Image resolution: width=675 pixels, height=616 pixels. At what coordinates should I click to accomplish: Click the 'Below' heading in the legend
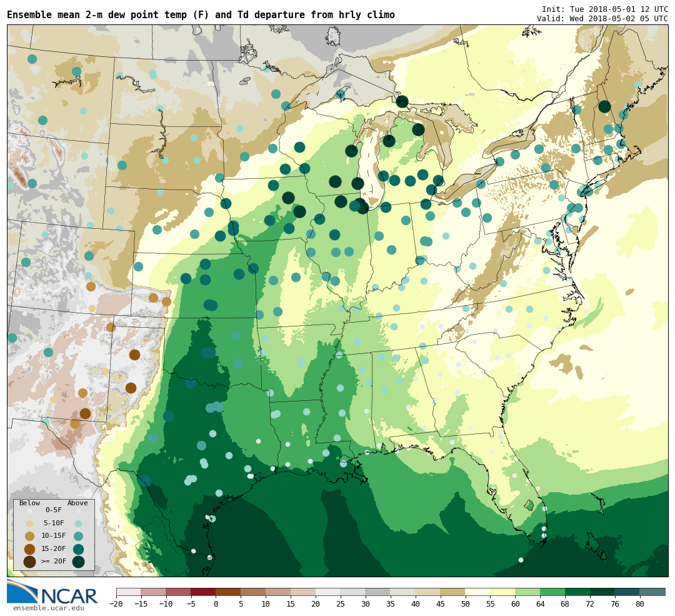click(x=30, y=503)
